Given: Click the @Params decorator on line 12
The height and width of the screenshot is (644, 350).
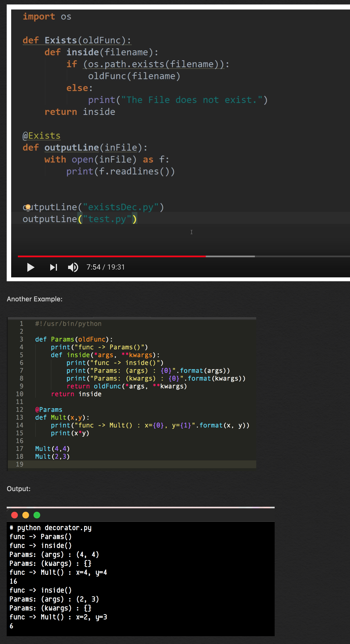Looking at the screenshot, I should click(x=49, y=410).
